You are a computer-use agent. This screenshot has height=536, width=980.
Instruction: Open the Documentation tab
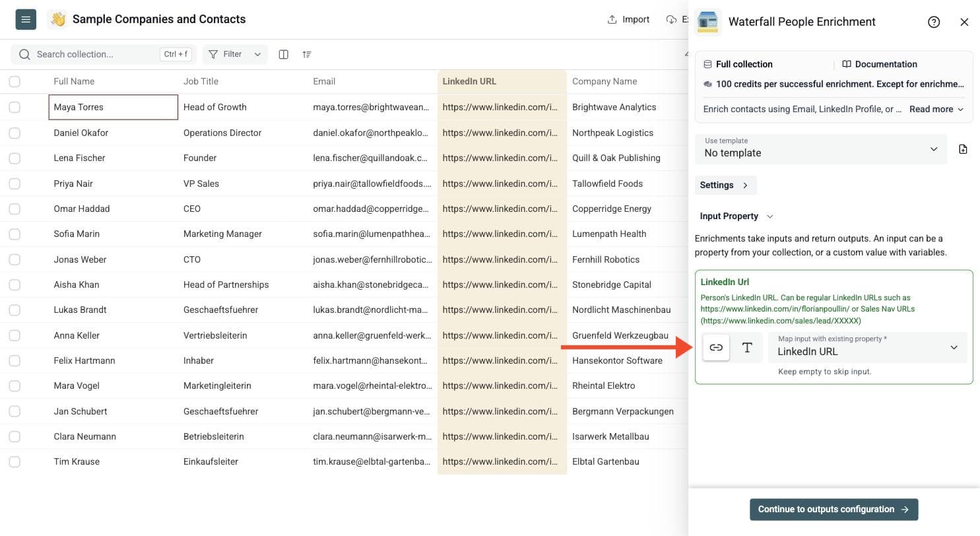[879, 64]
